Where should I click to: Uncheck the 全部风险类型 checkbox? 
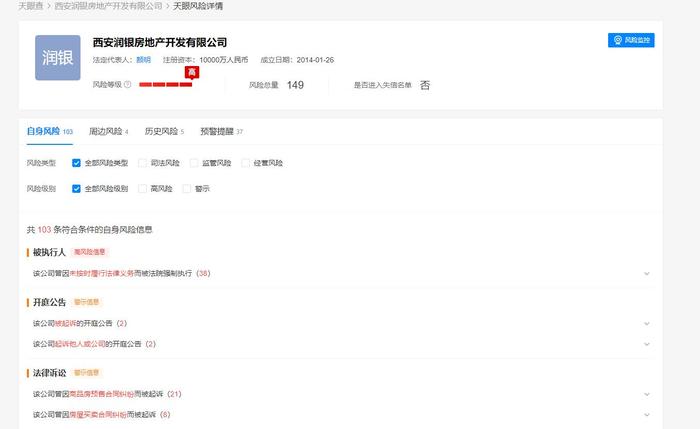click(76, 163)
